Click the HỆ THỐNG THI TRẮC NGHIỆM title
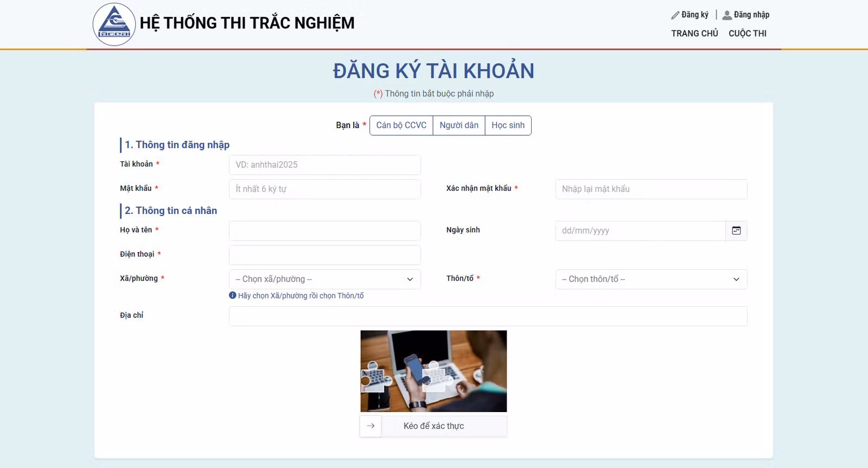Viewport: 868px width, 468px height. [247, 23]
